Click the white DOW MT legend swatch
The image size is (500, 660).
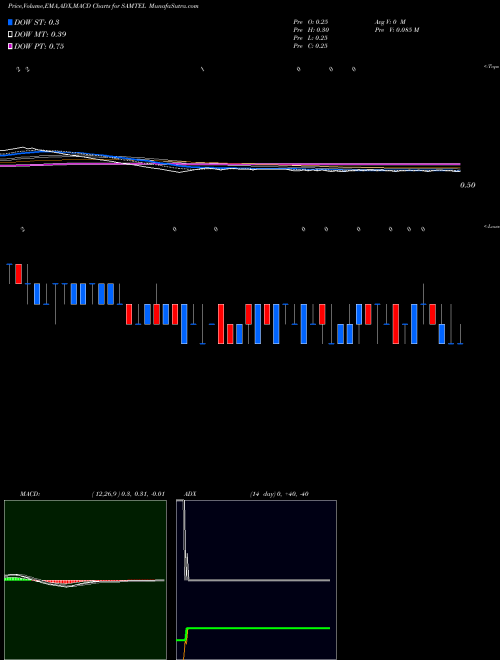pos(10,34)
